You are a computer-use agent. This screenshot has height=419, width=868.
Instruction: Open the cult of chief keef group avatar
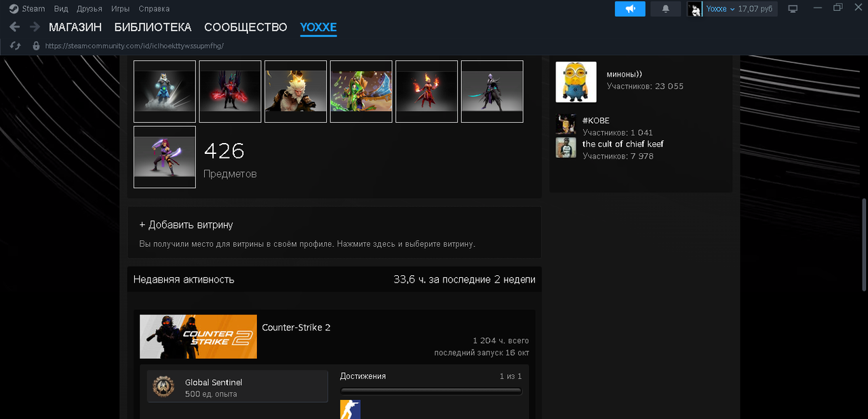tap(566, 148)
